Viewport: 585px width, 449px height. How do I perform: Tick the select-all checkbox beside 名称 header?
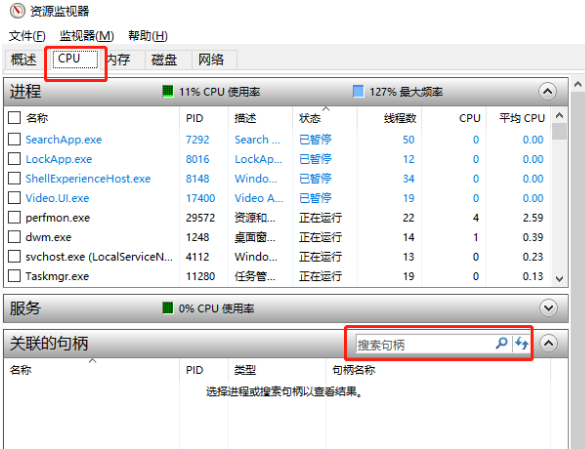click(x=14, y=118)
